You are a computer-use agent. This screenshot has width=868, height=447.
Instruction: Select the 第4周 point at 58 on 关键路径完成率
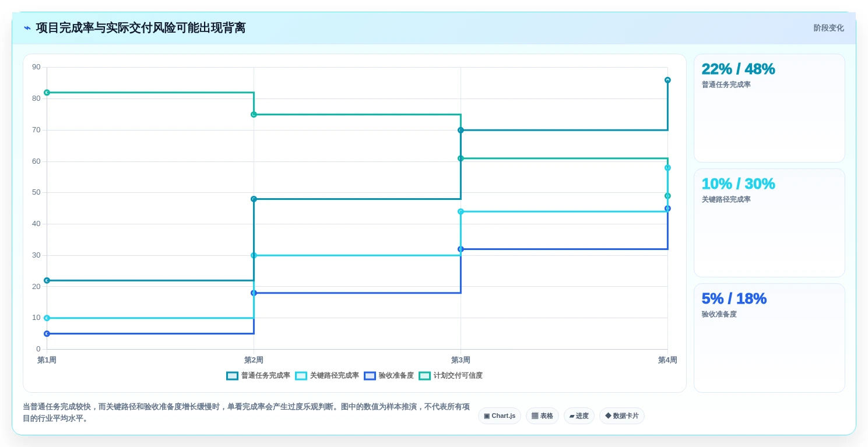[x=667, y=168]
